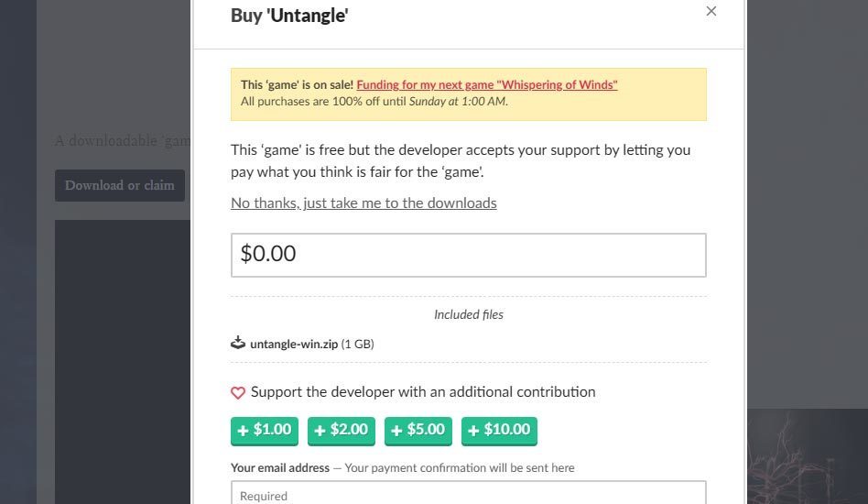Select the untangle-win.zip file name

tap(294, 344)
